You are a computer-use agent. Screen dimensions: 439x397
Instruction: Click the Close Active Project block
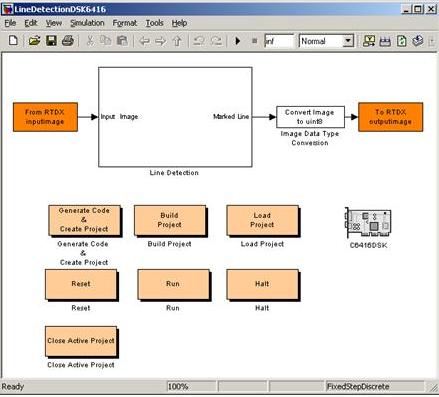coord(81,341)
